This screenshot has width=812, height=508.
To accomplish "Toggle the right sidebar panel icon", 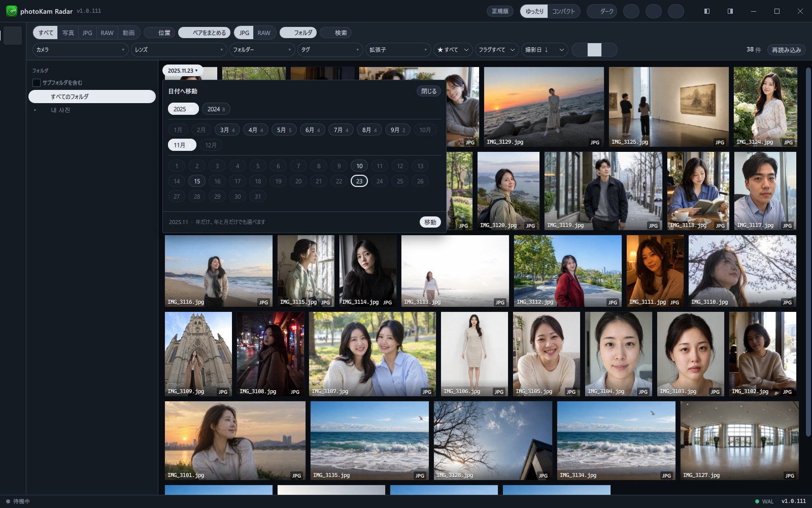I will [730, 11].
